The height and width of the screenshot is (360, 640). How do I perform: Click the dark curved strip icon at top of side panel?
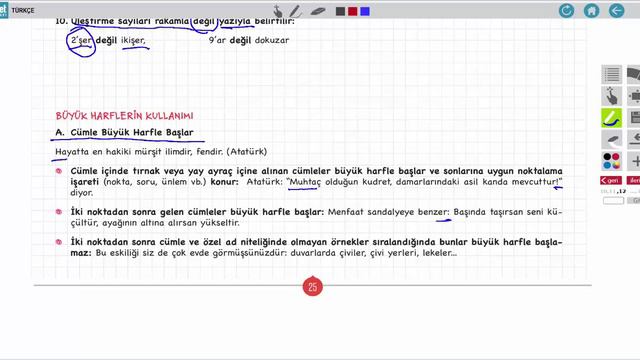point(634,75)
